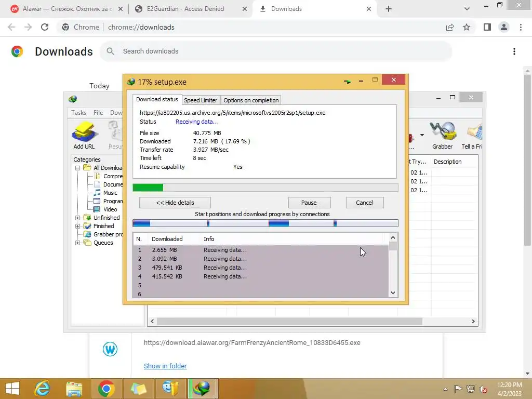
Task: Click the WildTangent file icon in downloads list
Action: pyautogui.click(x=110, y=349)
